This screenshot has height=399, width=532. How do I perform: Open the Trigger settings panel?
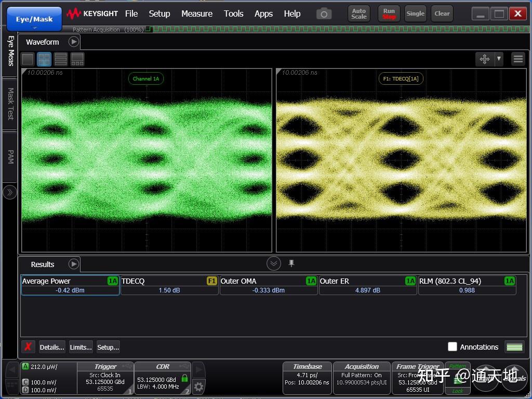coord(105,378)
